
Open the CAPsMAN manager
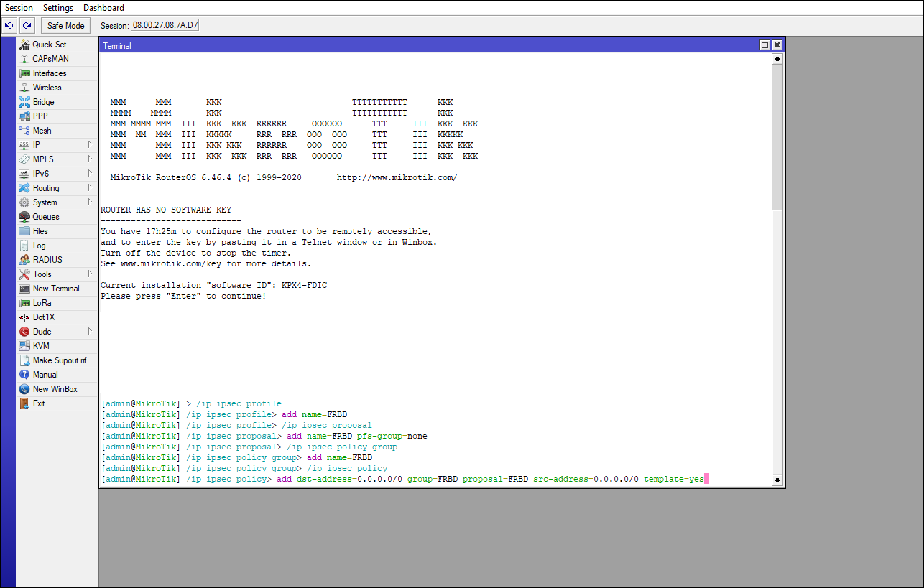pos(50,58)
